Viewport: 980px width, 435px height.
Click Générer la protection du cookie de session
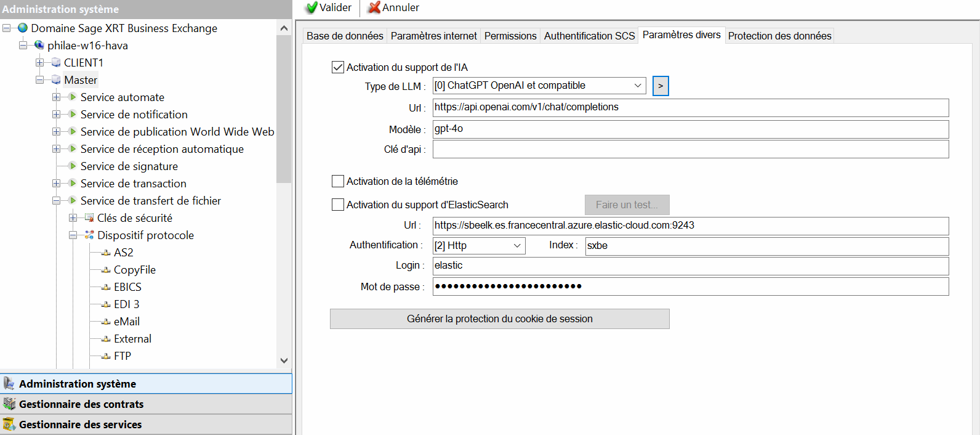pos(499,319)
